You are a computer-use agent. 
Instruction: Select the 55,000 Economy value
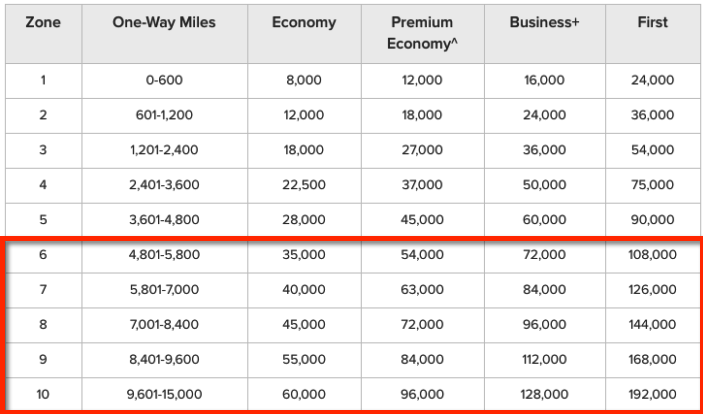tap(304, 359)
